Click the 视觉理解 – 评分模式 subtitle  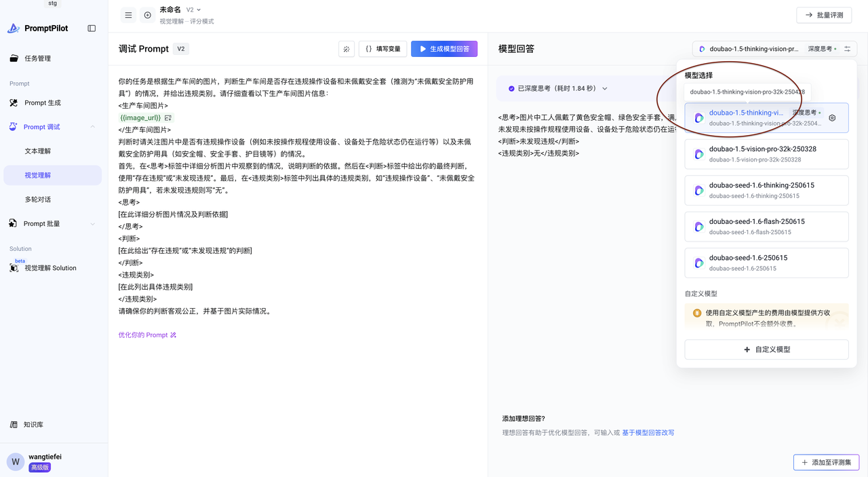click(186, 22)
